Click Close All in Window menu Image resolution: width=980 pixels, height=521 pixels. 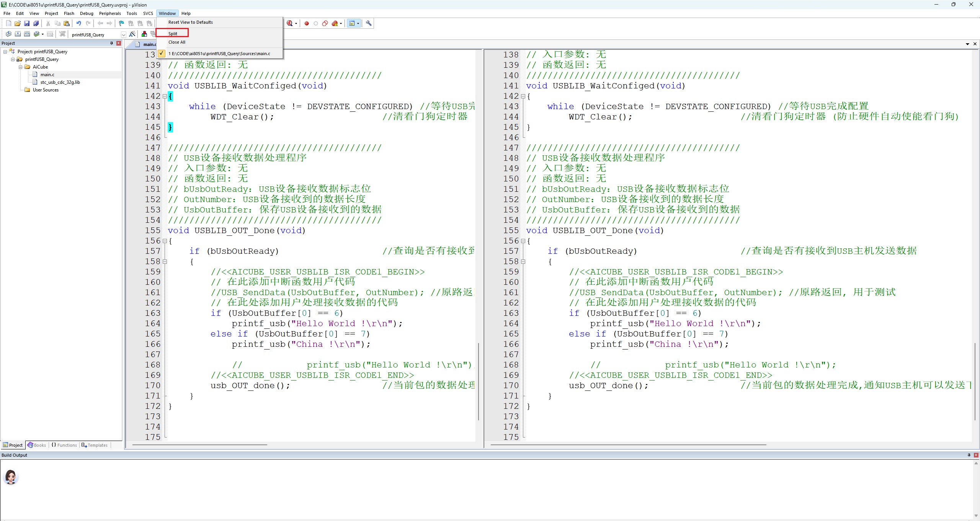click(176, 42)
